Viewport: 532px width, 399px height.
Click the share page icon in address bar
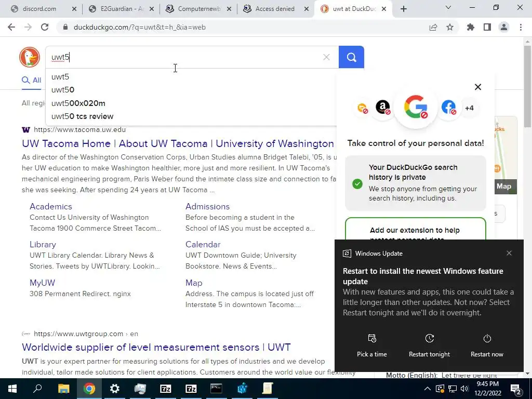click(x=433, y=27)
